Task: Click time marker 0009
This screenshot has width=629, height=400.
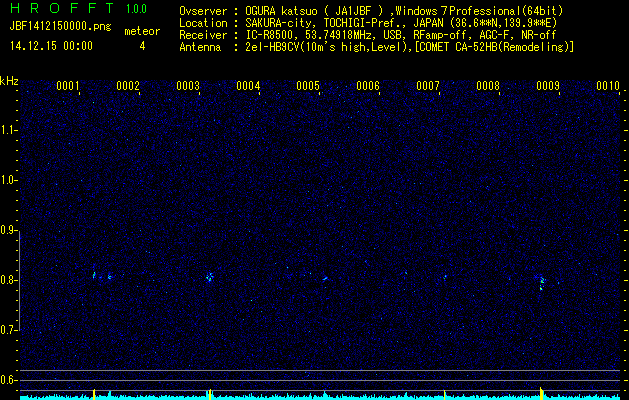Action: tap(548, 86)
